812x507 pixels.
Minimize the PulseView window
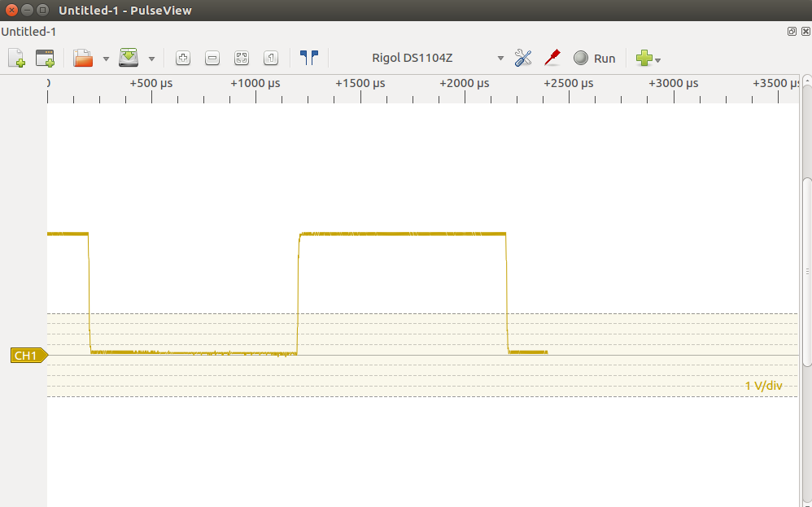coord(28,10)
